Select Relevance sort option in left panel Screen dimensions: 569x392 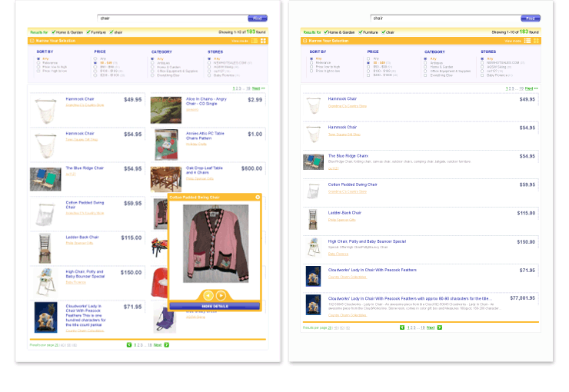click(x=38, y=62)
